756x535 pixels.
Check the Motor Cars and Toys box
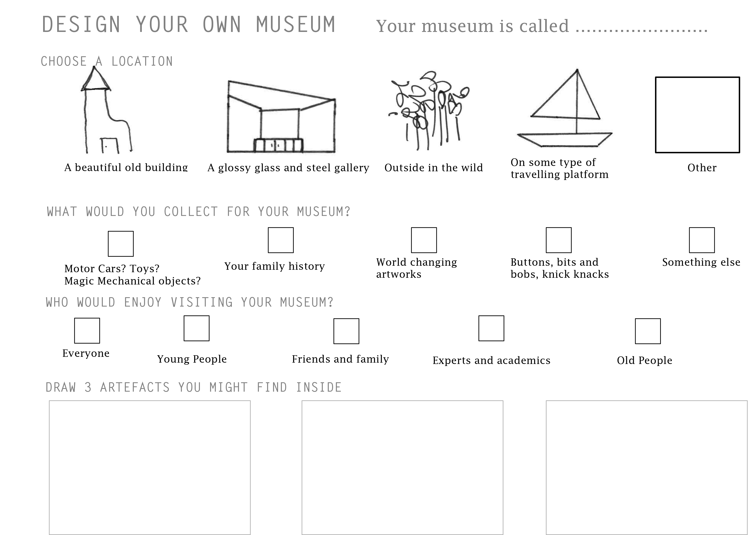pyautogui.click(x=121, y=244)
